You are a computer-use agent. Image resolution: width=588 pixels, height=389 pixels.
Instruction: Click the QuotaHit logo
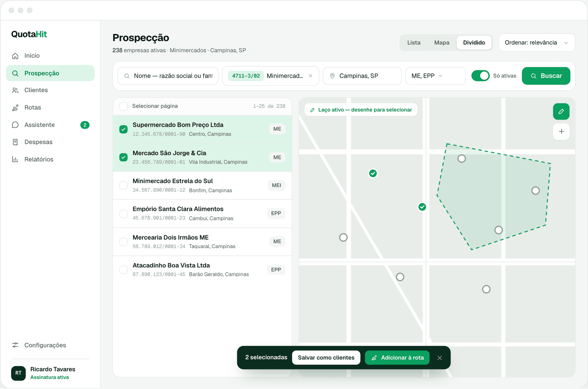(x=29, y=34)
